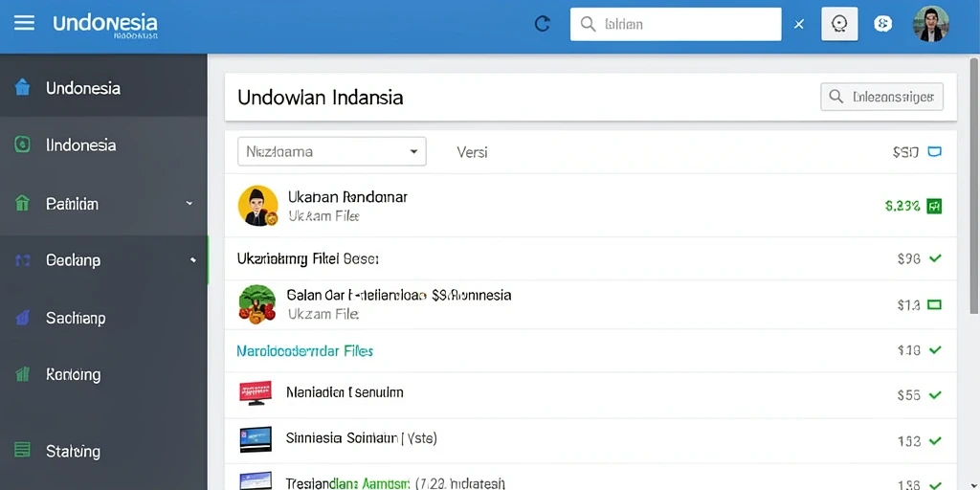The height and width of the screenshot is (490, 980).
Task: Click the green building icon beside Patnidan
Action: [x=22, y=203]
